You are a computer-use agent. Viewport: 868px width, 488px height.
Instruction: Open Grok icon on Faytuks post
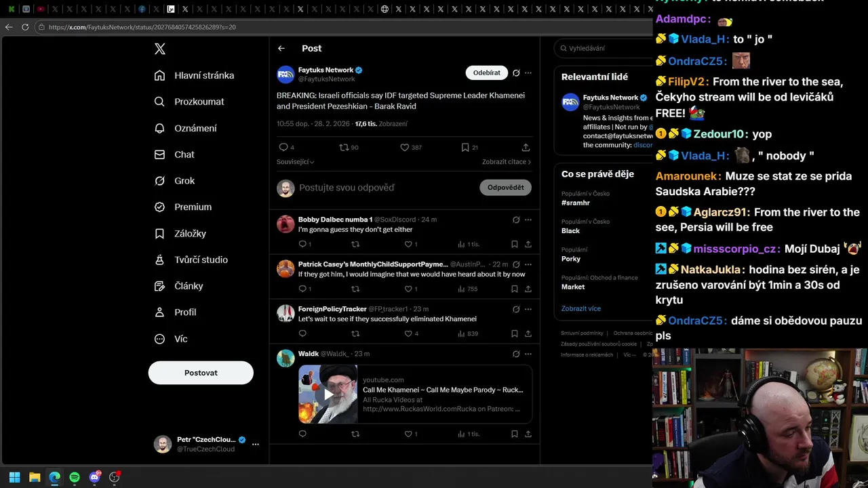(516, 73)
